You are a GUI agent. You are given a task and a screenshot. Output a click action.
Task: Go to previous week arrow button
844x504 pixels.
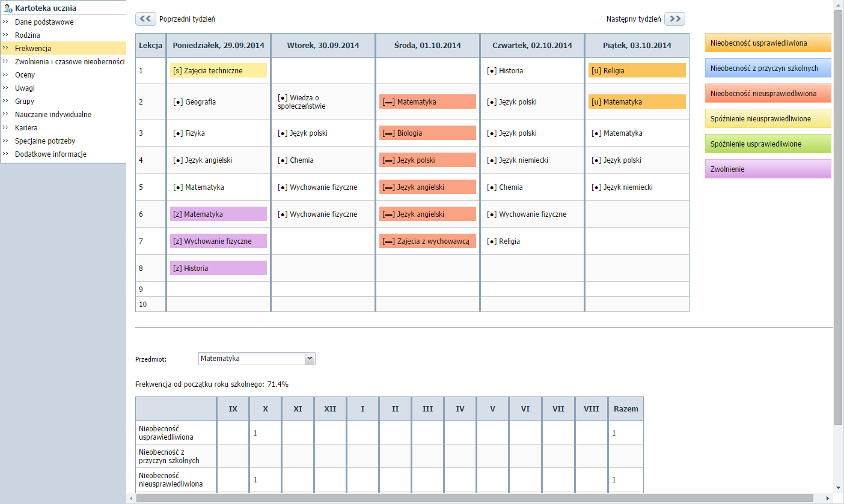pos(145,19)
